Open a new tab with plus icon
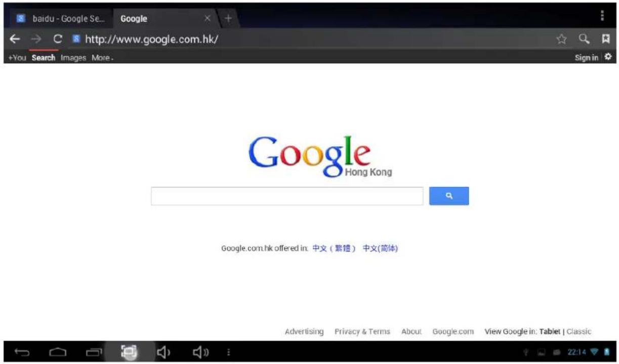619x364 pixels. click(228, 19)
